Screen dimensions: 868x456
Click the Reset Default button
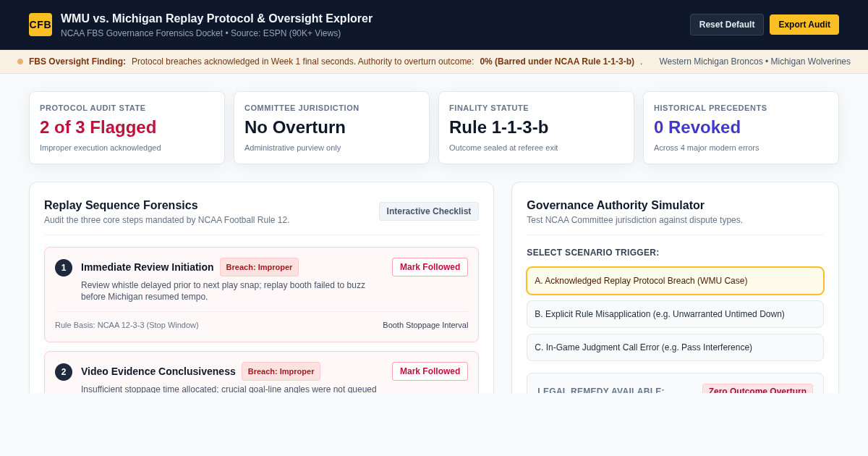tap(727, 25)
